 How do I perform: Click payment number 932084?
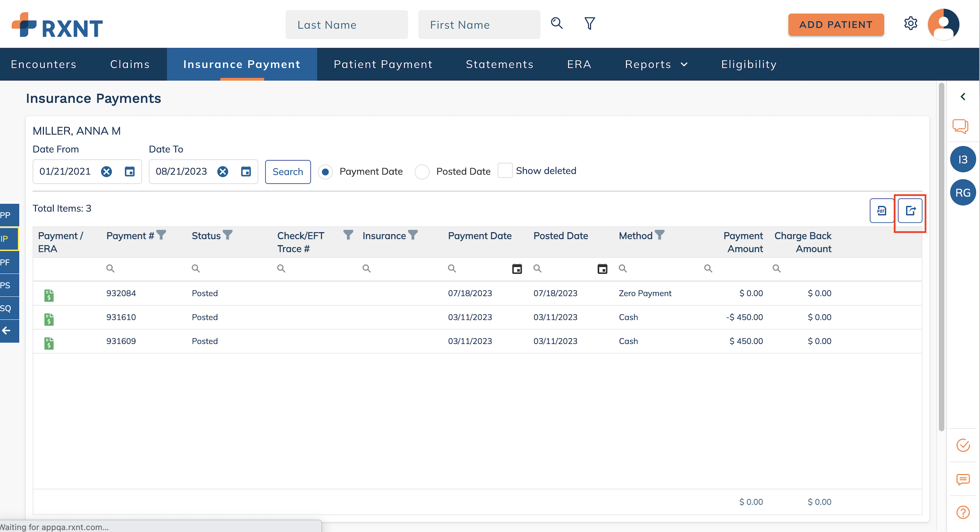click(121, 293)
